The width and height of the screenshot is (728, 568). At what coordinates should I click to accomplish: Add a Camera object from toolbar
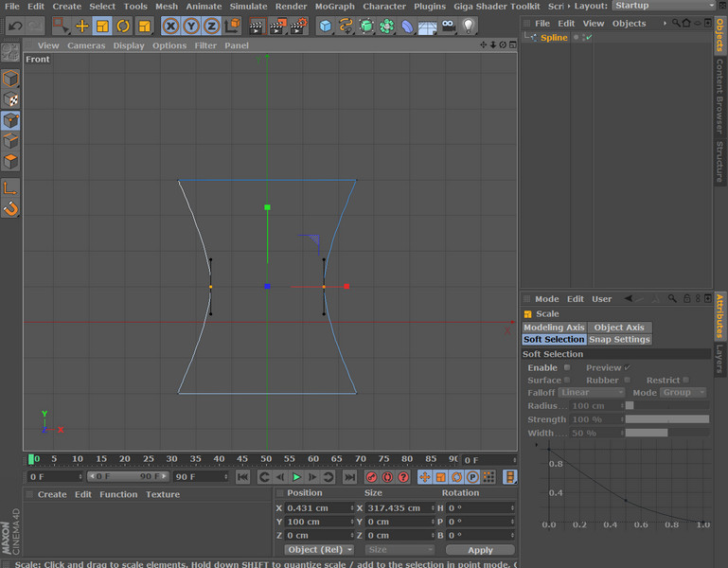[x=448, y=26]
